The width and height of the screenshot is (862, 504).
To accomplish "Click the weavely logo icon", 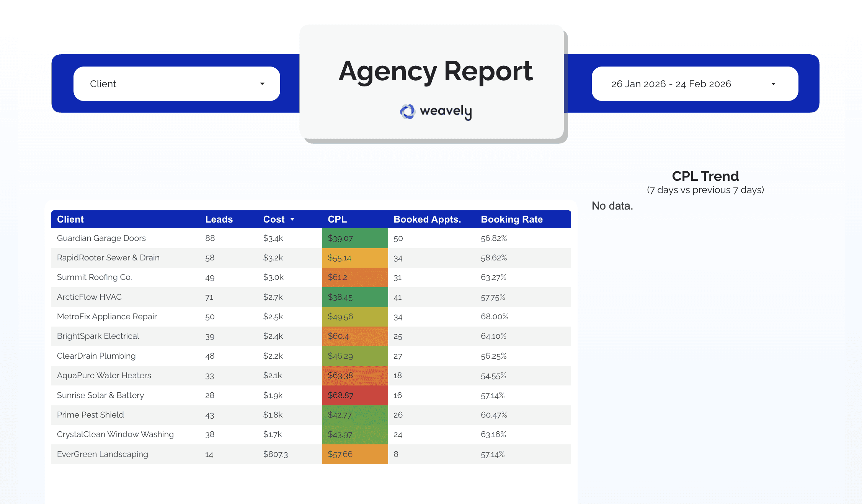I will point(407,112).
